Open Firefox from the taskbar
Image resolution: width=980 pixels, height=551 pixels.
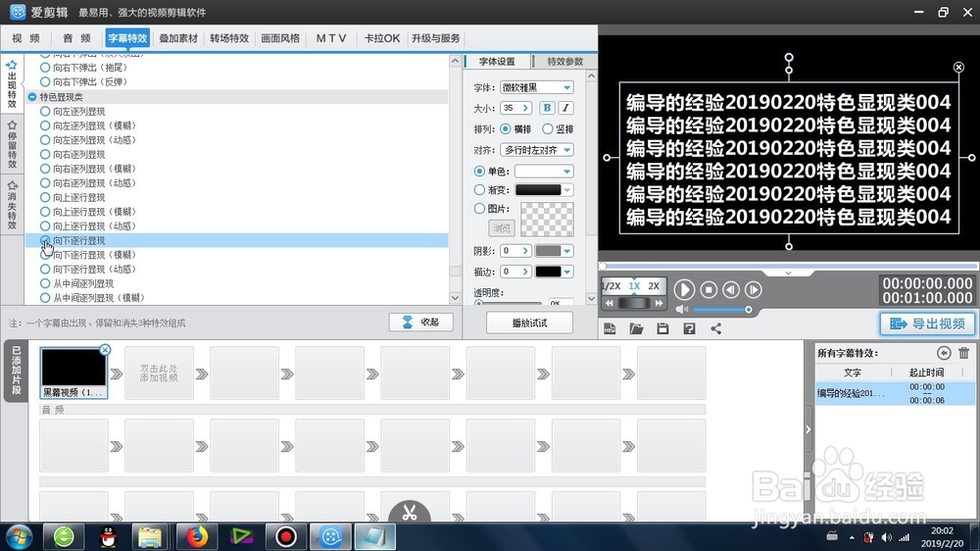click(197, 536)
